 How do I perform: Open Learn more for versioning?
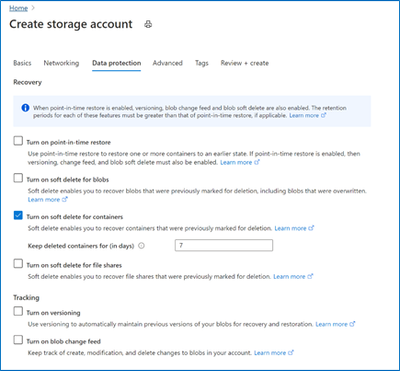coord(335,324)
